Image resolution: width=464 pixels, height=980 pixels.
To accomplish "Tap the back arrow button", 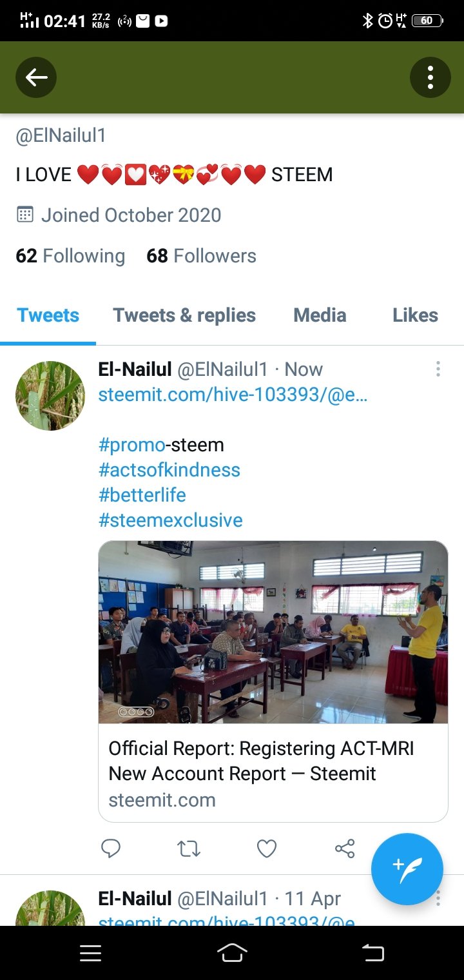I will pyautogui.click(x=36, y=77).
